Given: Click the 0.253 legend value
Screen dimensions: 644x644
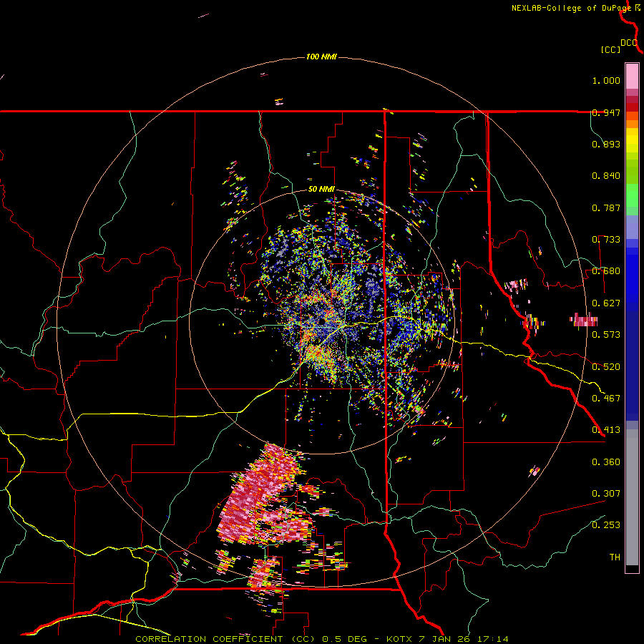Looking at the screenshot, I should click(606, 525).
